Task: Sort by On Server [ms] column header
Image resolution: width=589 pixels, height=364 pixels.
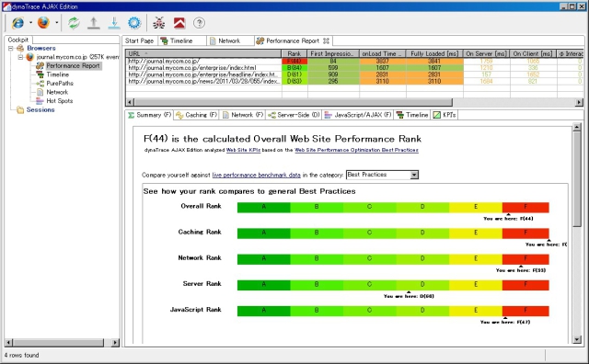Action: (x=487, y=53)
